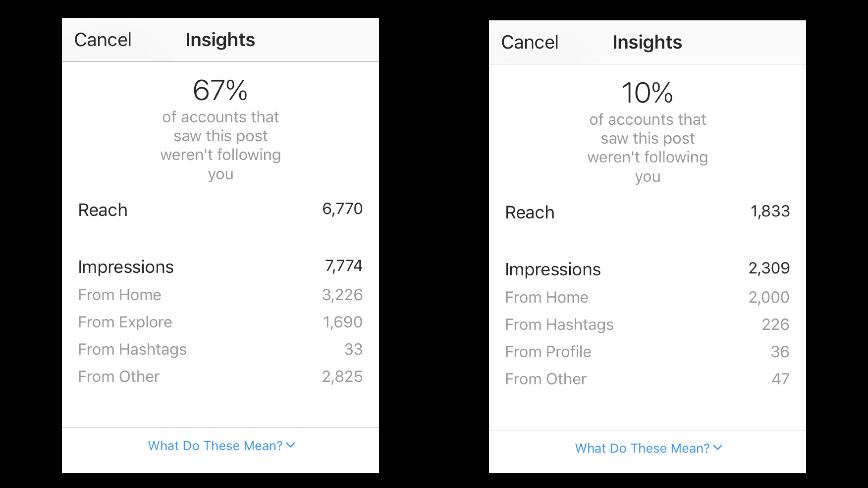This screenshot has width=868, height=488.
Task: Select From Home value 2,000
Action: (x=769, y=297)
